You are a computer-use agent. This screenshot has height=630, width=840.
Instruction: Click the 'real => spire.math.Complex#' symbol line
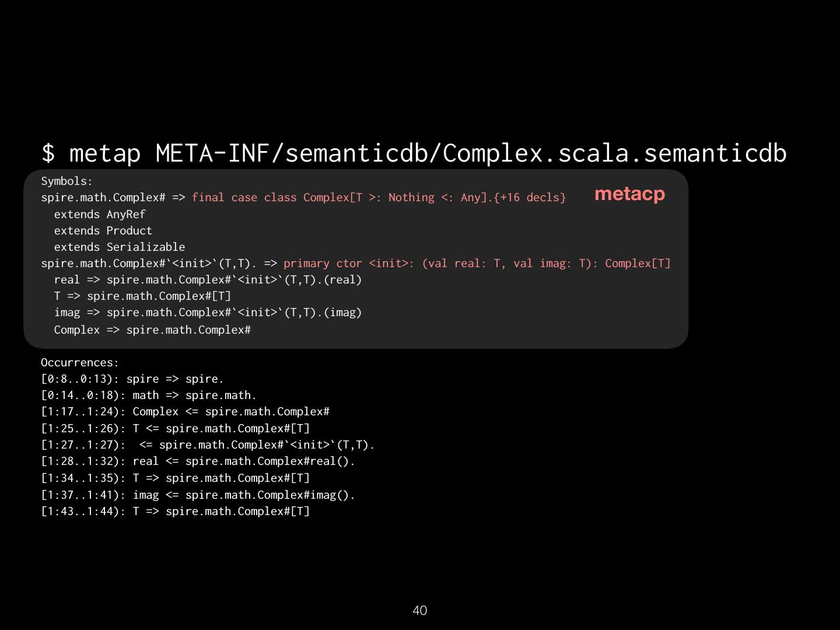(x=208, y=280)
